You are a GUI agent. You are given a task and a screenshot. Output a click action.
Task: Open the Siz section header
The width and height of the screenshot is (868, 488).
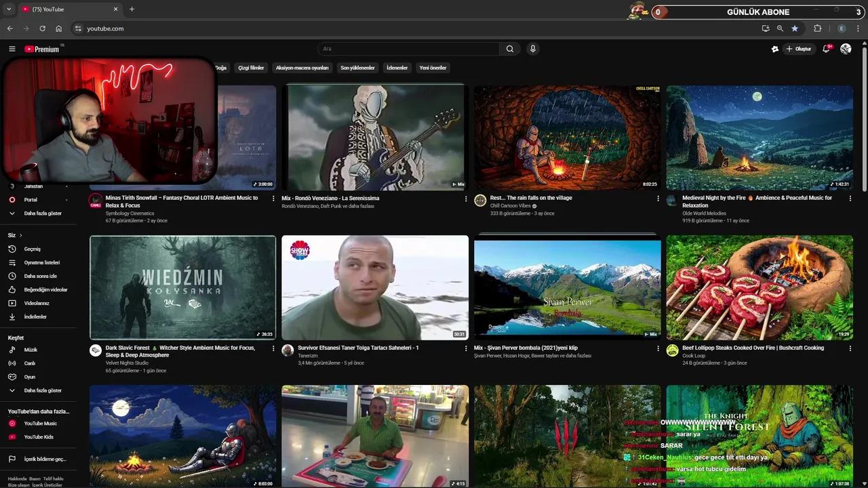click(15, 235)
